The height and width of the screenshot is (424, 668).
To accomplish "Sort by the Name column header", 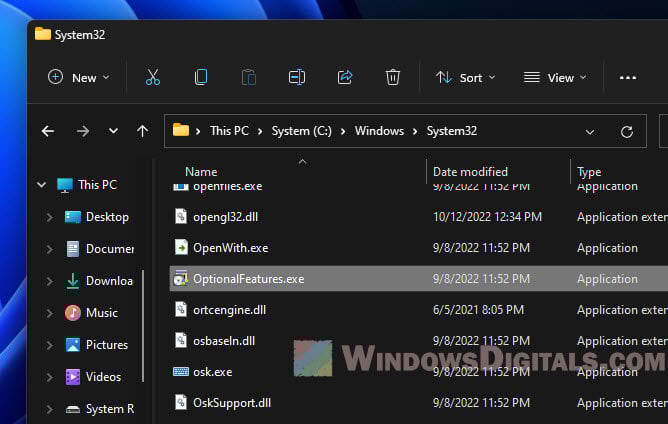I will click(201, 172).
